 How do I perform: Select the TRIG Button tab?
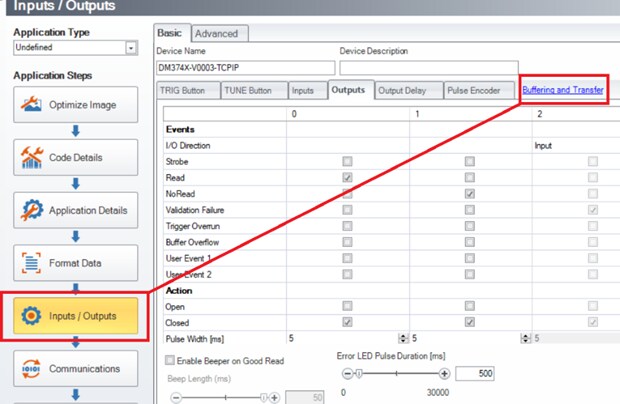tap(188, 91)
